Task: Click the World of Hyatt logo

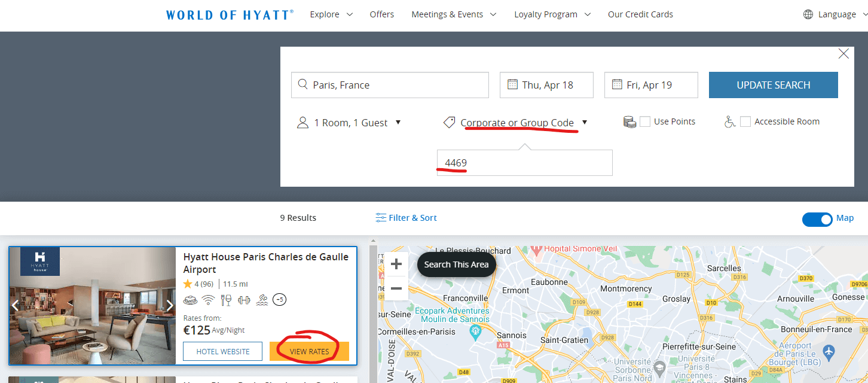Action: click(x=230, y=14)
